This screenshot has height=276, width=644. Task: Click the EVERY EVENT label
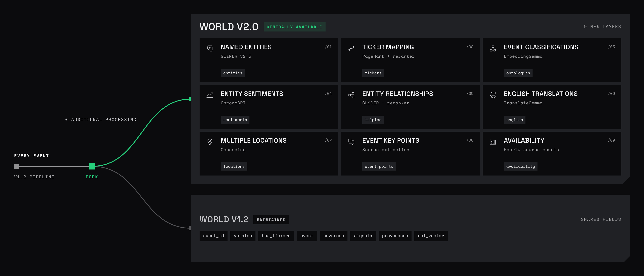tap(31, 156)
